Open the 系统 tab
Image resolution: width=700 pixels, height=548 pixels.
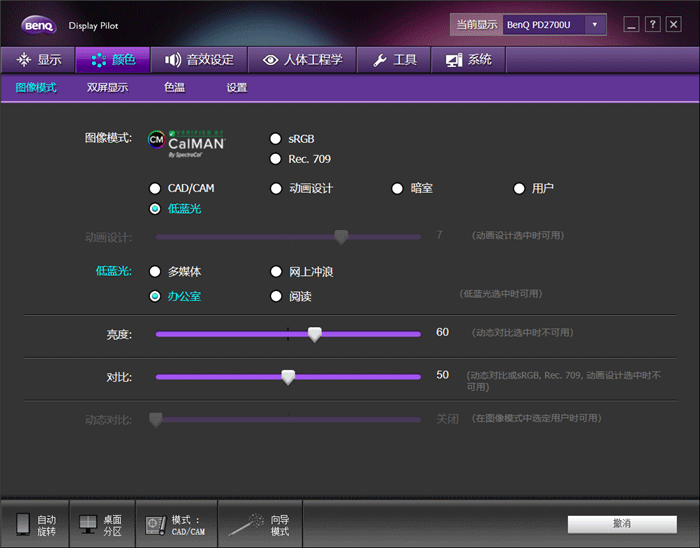coord(468,59)
